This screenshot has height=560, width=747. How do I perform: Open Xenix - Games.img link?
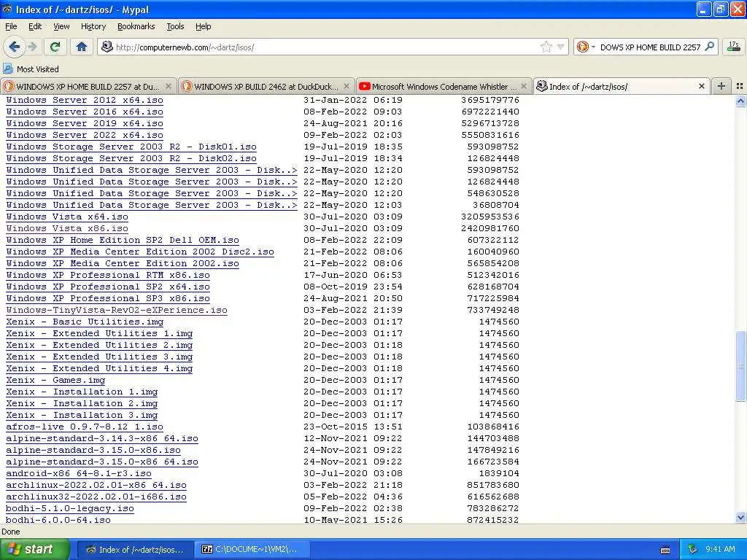(x=55, y=380)
